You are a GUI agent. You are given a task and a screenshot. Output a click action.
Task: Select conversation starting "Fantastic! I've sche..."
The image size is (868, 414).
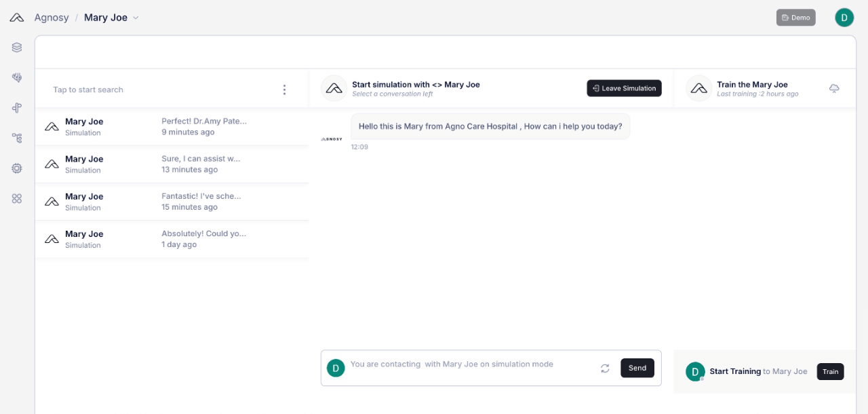click(x=172, y=202)
